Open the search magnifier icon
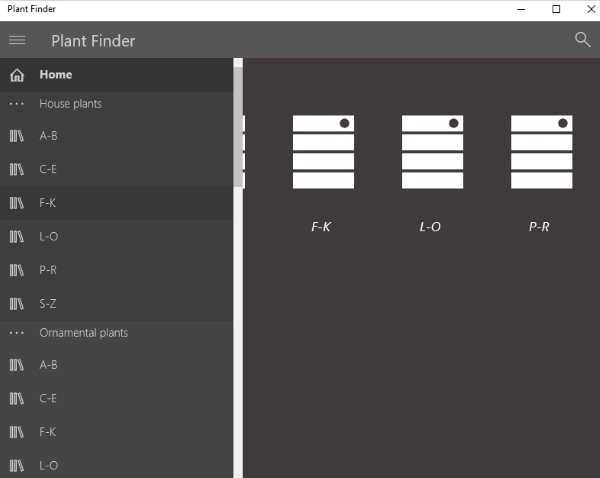 tap(582, 39)
